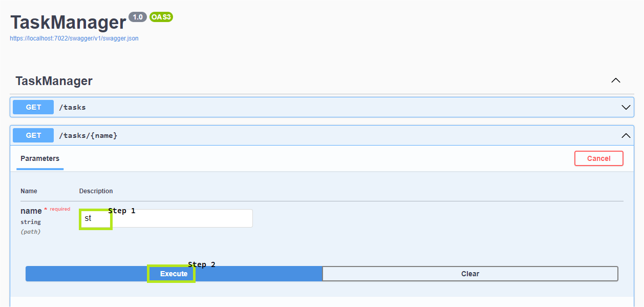Collapse the TaskManager section chevron
This screenshot has height=307, width=644.
pyautogui.click(x=616, y=80)
